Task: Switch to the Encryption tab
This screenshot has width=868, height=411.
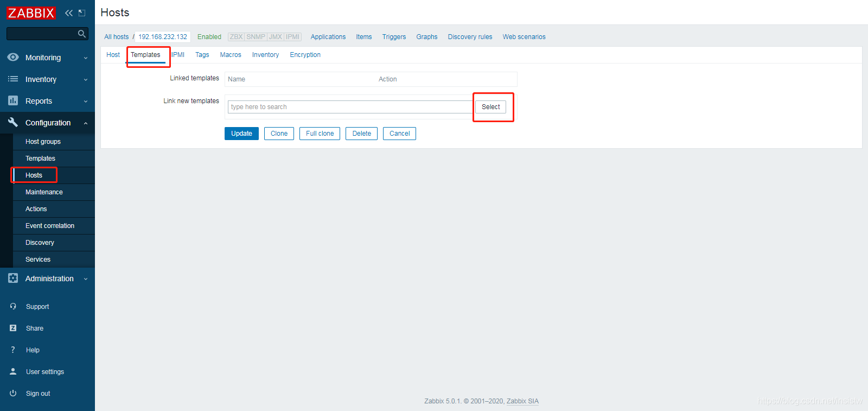Action: [x=305, y=55]
